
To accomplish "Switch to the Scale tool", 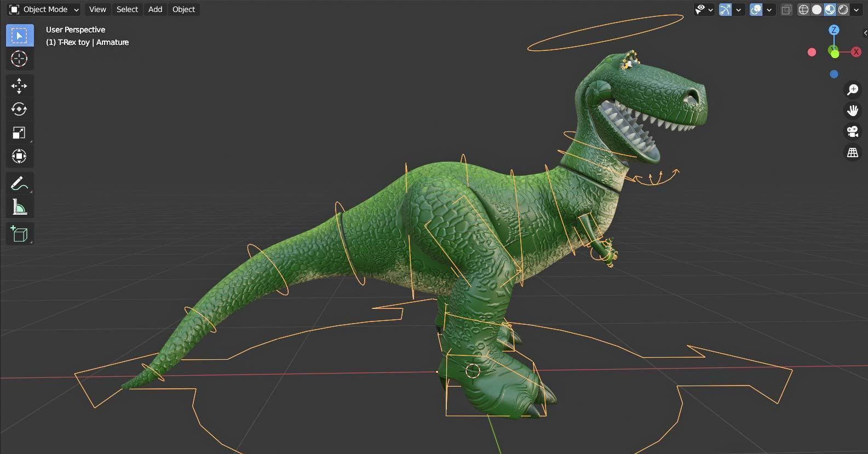I will [20, 133].
